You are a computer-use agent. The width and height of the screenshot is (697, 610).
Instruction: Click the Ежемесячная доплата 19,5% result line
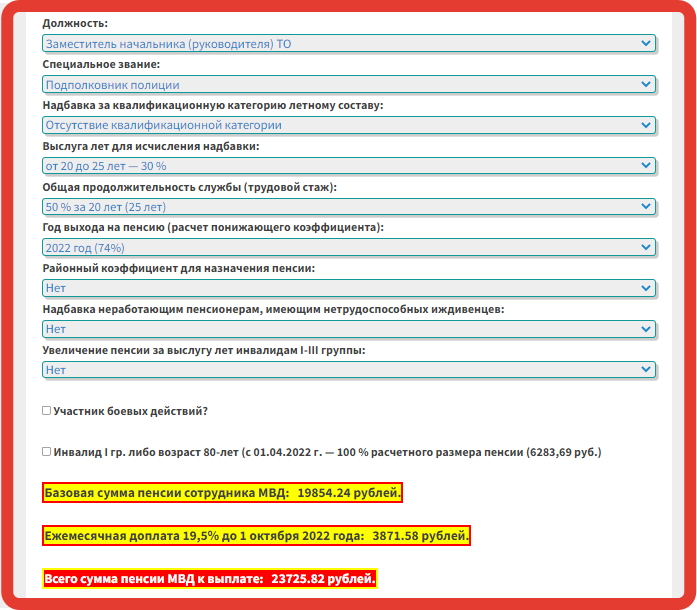click(x=256, y=535)
